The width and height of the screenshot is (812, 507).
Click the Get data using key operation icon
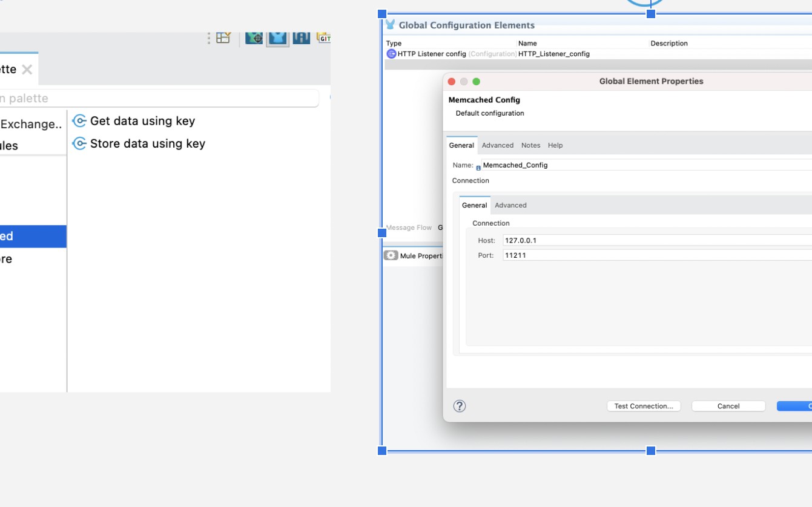point(79,121)
